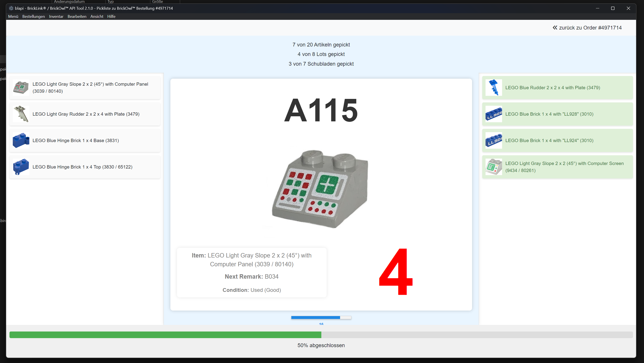Click the green overall progress bar

coord(321,335)
